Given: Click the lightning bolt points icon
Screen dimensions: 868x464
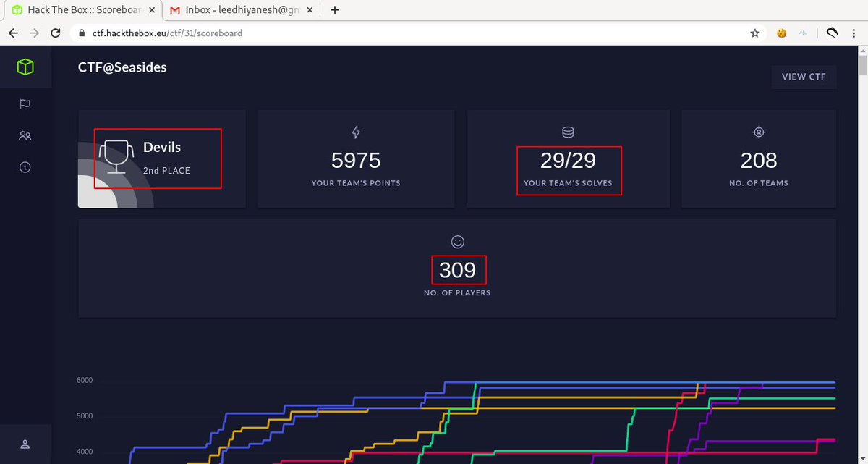Looking at the screenshot, I should 356,132.
